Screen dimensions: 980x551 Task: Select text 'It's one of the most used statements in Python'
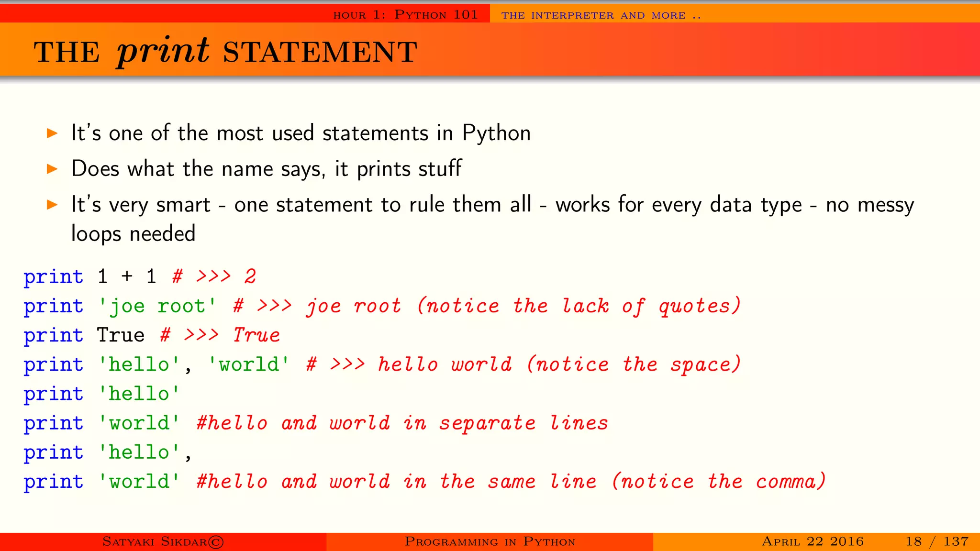click(x=301, y=133)
